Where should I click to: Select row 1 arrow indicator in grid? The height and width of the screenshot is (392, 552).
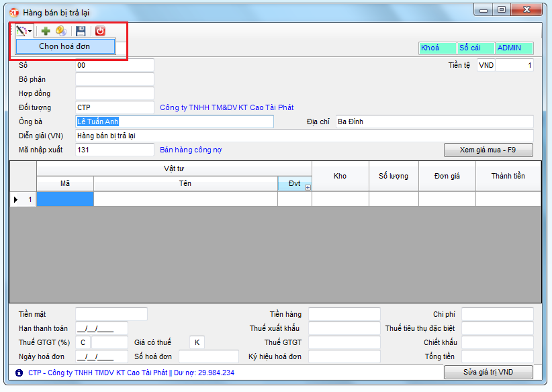point(16,199)
